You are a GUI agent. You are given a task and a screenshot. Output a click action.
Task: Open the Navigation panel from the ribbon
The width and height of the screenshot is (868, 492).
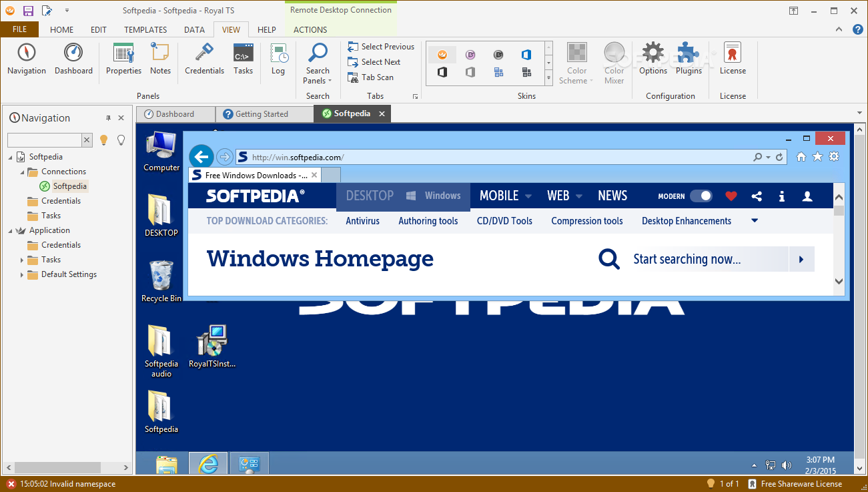[27, 59]
